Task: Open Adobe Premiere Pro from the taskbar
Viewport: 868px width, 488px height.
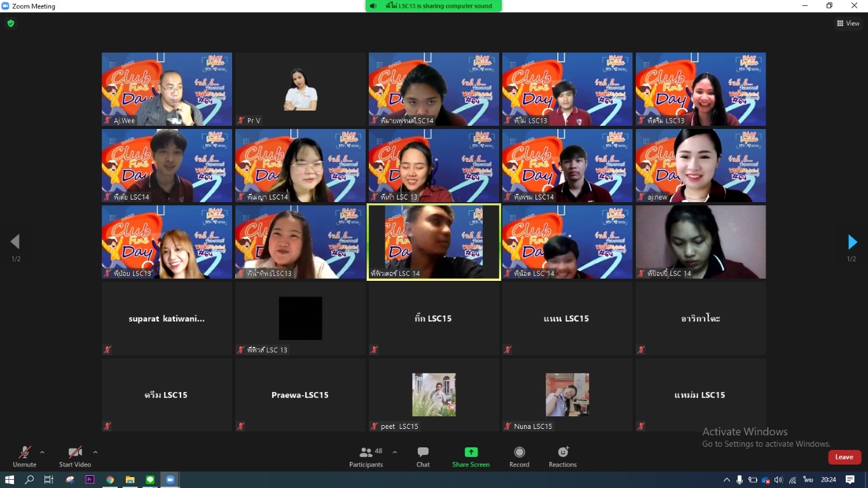Action: [x=90, y=480]
